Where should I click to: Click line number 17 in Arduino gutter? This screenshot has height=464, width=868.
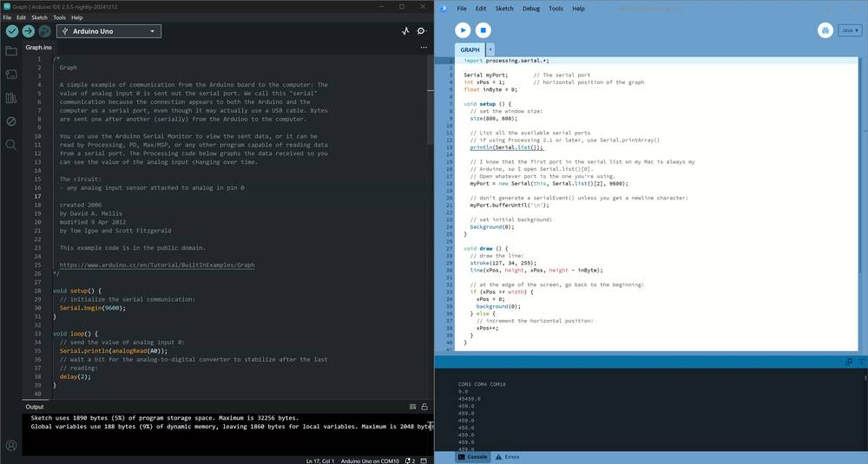(37, 196)
